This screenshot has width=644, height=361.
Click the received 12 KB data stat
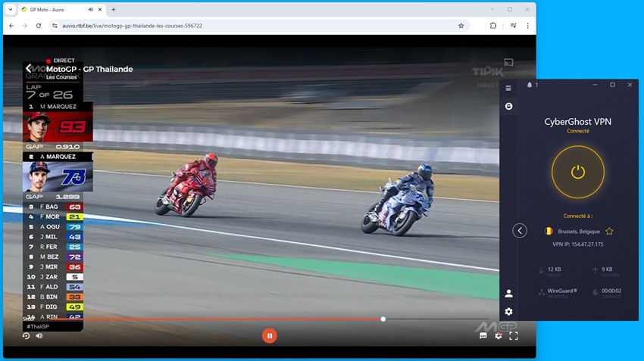(x=554, y=269)
